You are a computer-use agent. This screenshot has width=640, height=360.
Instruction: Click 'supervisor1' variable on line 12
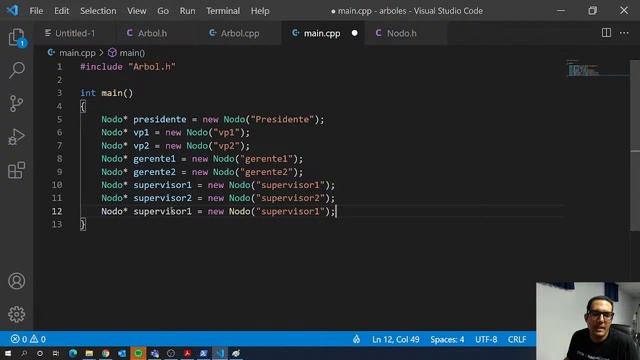click(x=162, y=211)
